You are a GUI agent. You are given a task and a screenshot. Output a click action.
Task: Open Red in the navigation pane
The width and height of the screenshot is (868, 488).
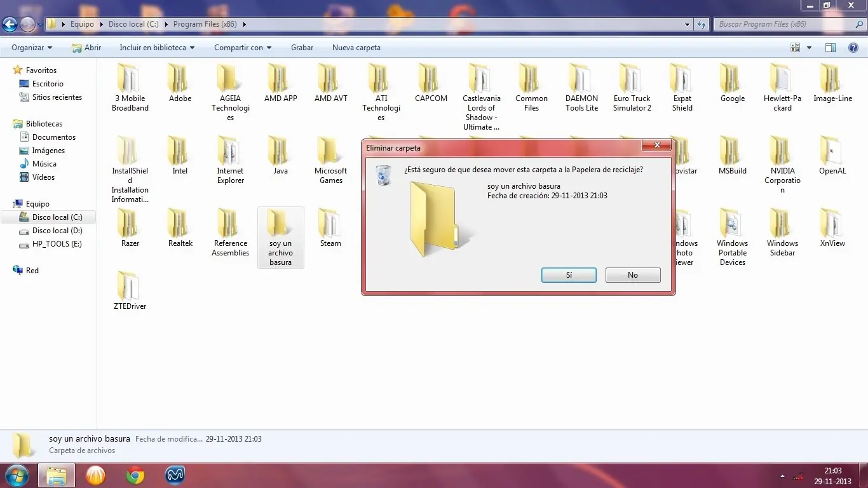click(32, 271)
